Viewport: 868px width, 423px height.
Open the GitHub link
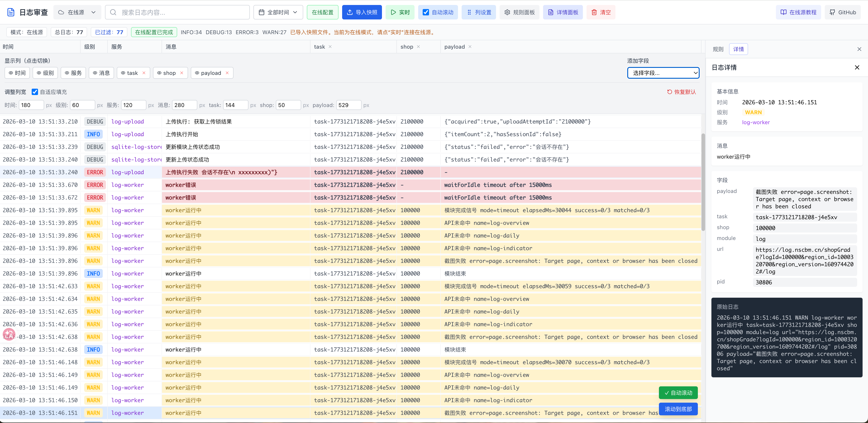coord(842,12)
